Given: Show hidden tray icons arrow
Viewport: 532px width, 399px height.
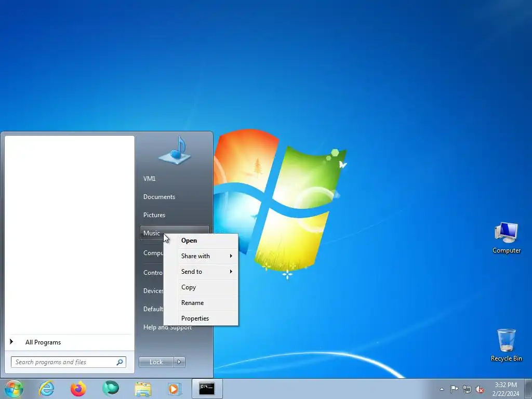Looking at the screenshot, I should coord(442,389).
